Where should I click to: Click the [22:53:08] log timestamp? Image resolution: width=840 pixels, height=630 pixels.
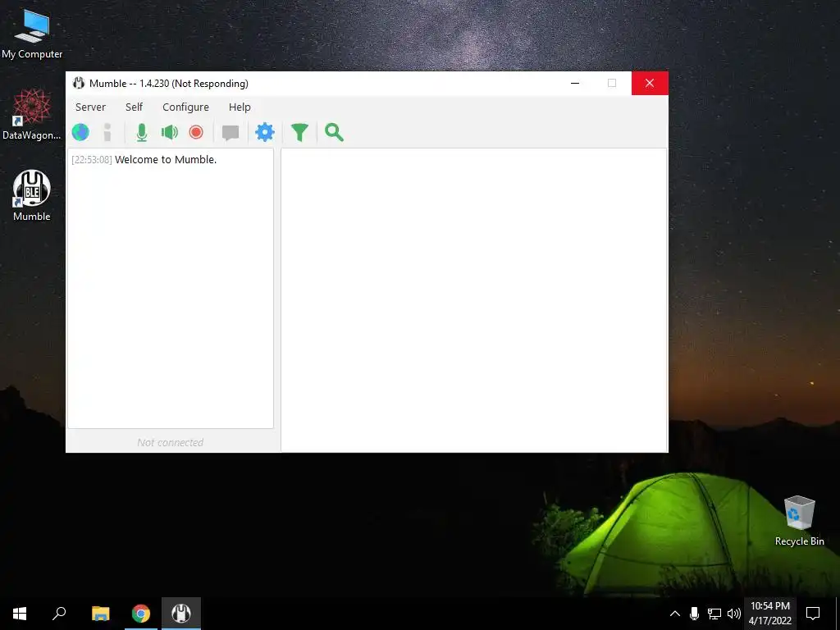pos(92,160)
